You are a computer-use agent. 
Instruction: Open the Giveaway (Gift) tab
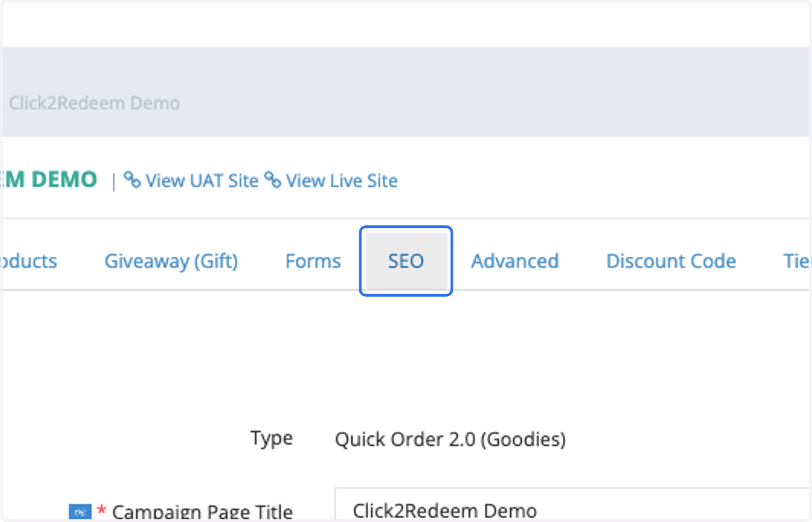(x=171, y=261)
